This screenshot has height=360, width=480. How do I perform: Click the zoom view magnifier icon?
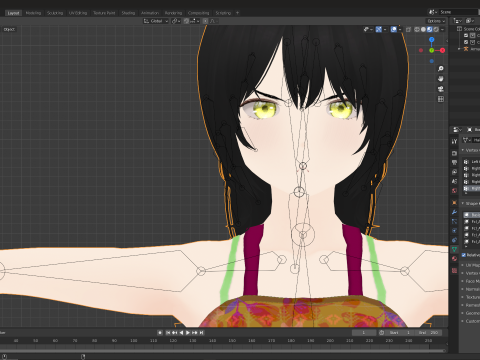441,69
